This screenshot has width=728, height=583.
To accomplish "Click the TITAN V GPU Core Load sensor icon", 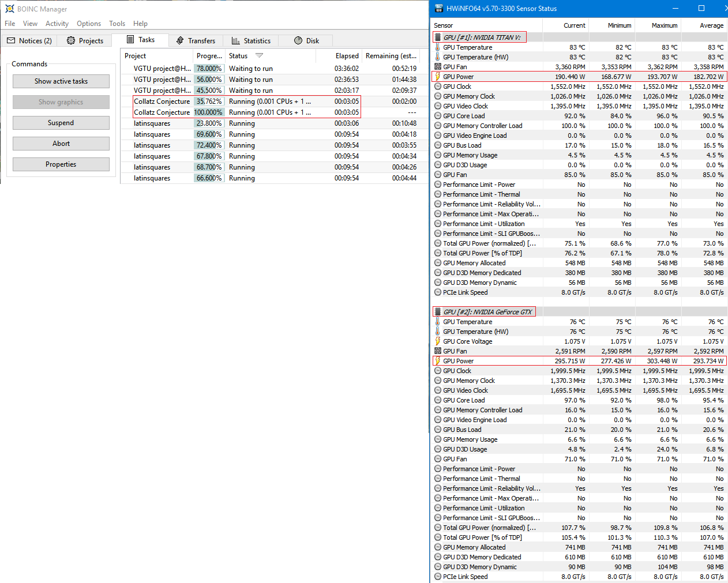I will [x=438, y=116].
